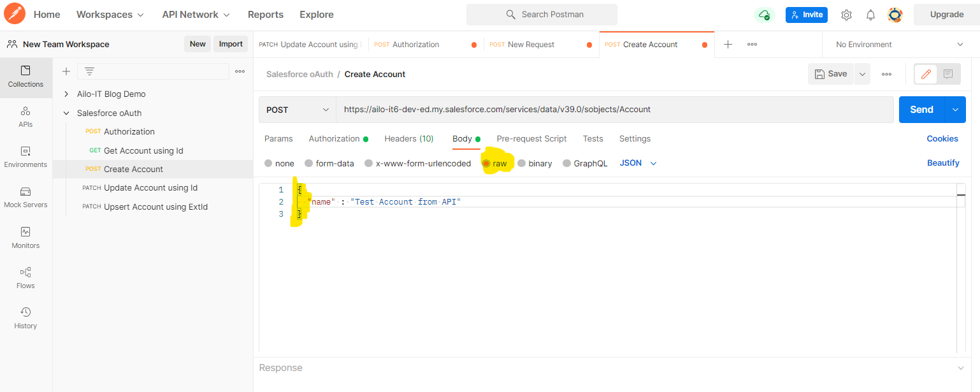
Task: Expand the Response panel chevron
Action: pyautogui.click(x=961, y=368)
